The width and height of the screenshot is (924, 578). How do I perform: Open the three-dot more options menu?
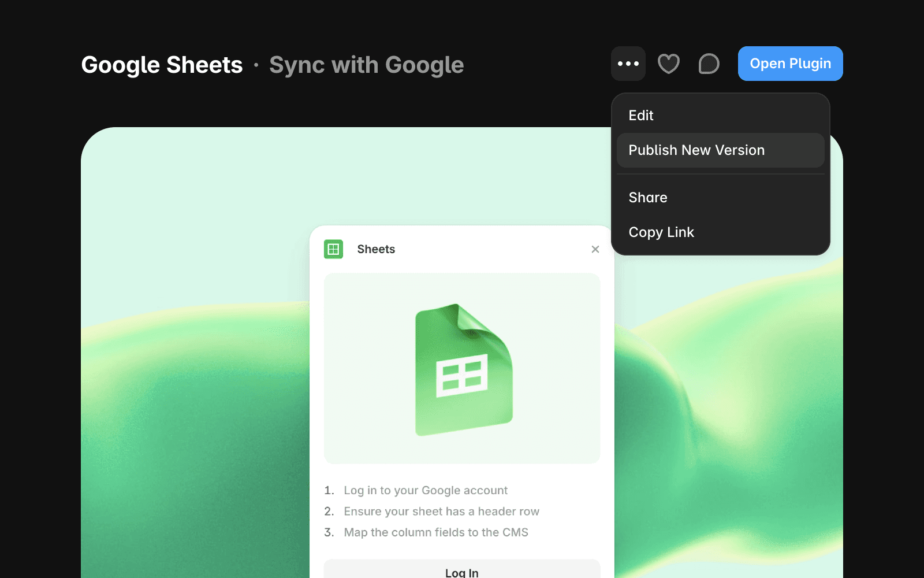[x=628, y=64]
